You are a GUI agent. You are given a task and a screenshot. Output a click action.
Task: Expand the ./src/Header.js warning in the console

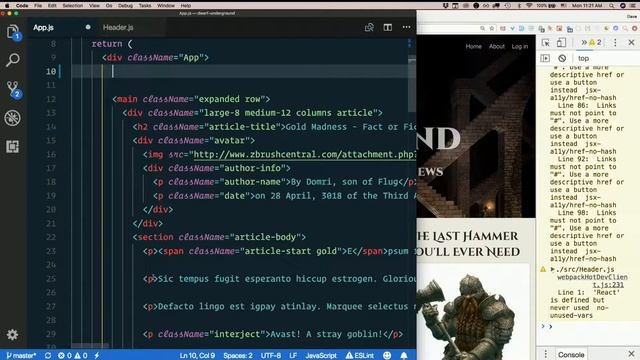553,269
